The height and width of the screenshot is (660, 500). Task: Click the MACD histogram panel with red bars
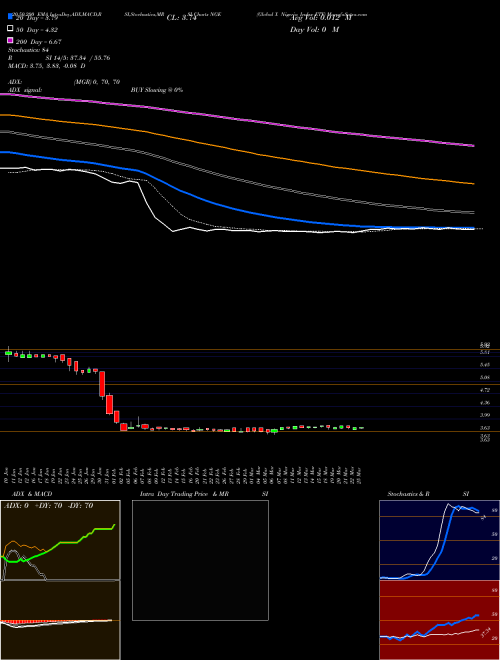coord(60,620)
